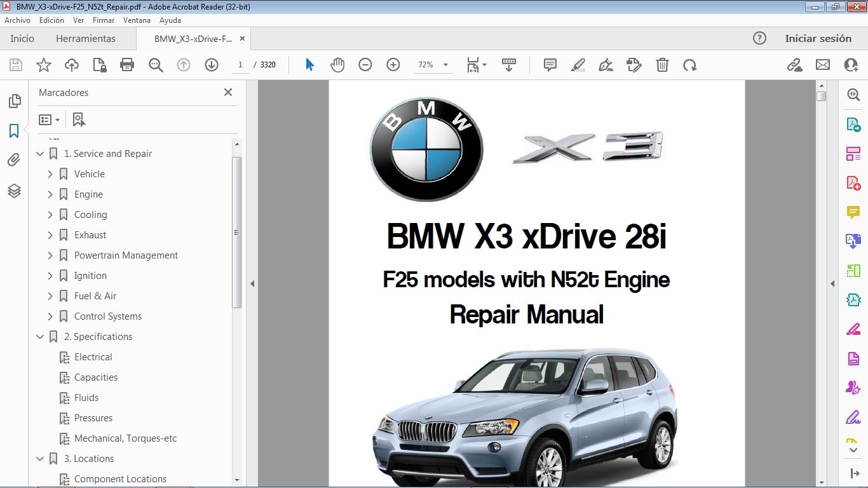Open the Layers panel
This screenshot has width=868, height=488.
coord(14,191)
